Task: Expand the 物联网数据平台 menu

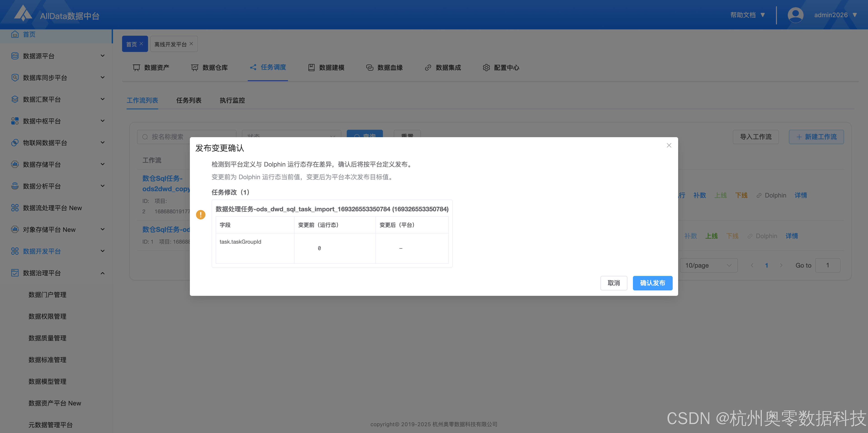Action: pos(103,143)
